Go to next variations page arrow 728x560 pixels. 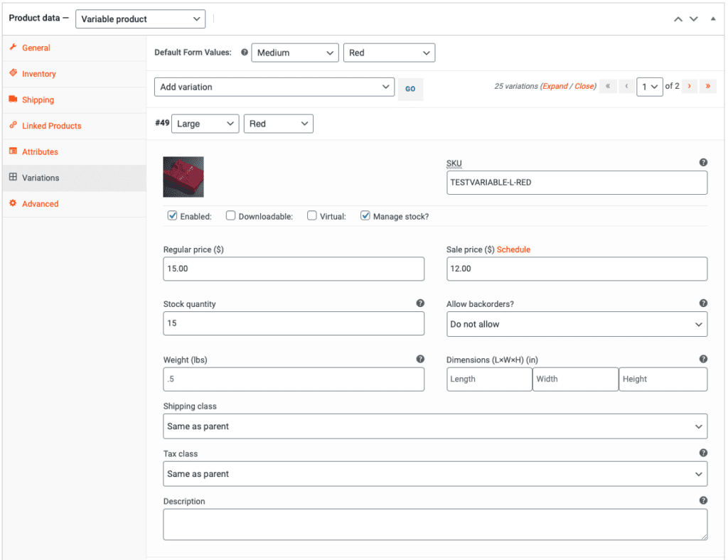click(689, 87)
